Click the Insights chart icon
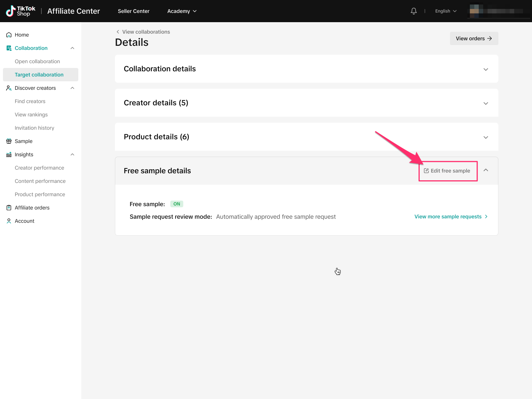The width and height of the screenshot is (532, 399). (x=9, y=154)
